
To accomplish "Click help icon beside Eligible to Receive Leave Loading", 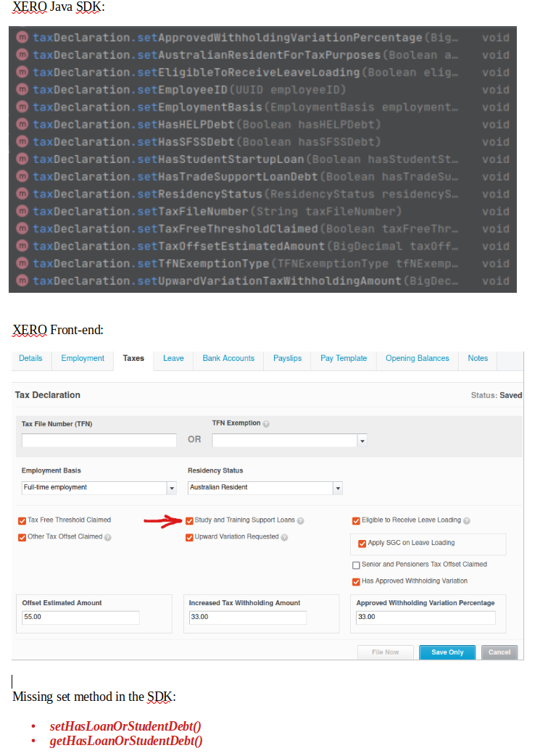I will coord(467,520).
